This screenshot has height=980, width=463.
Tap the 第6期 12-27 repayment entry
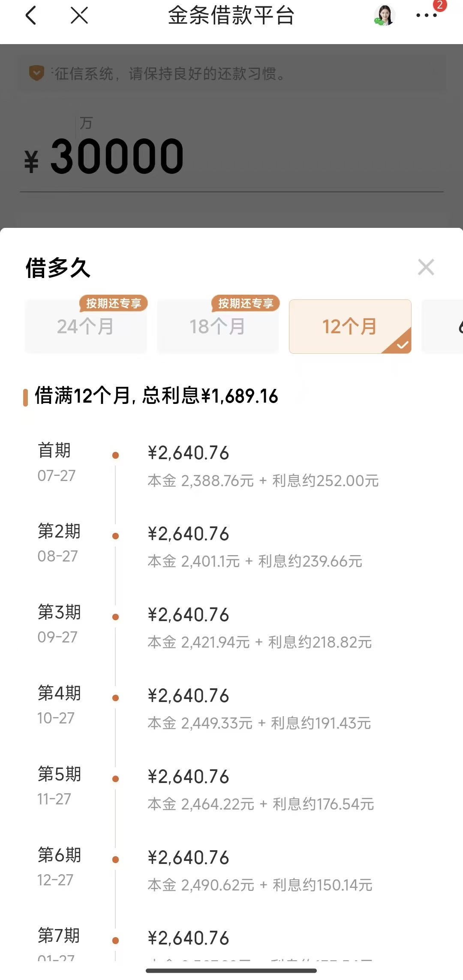(x=231, y=870)
